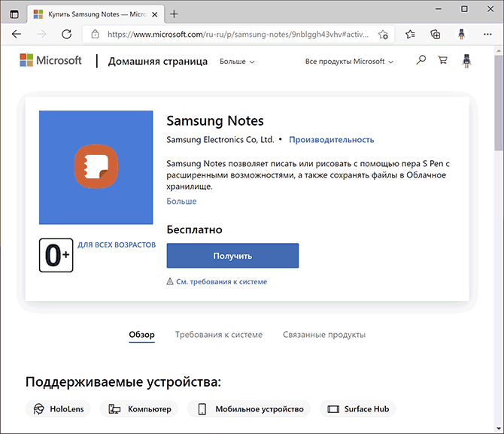This screenshot has width=504, height=434.
Task: Click the Бесплатно price text
Action: coord(195,229)
